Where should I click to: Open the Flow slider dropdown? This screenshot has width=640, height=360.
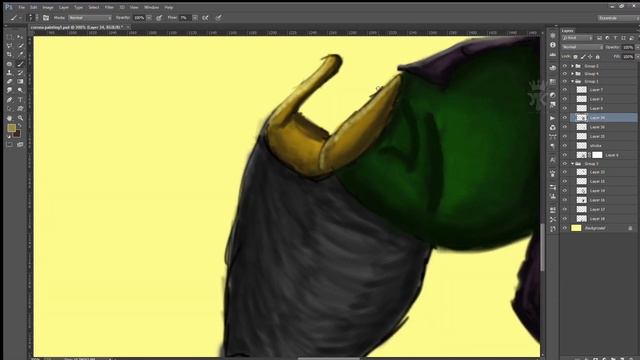tap(195, 18)
